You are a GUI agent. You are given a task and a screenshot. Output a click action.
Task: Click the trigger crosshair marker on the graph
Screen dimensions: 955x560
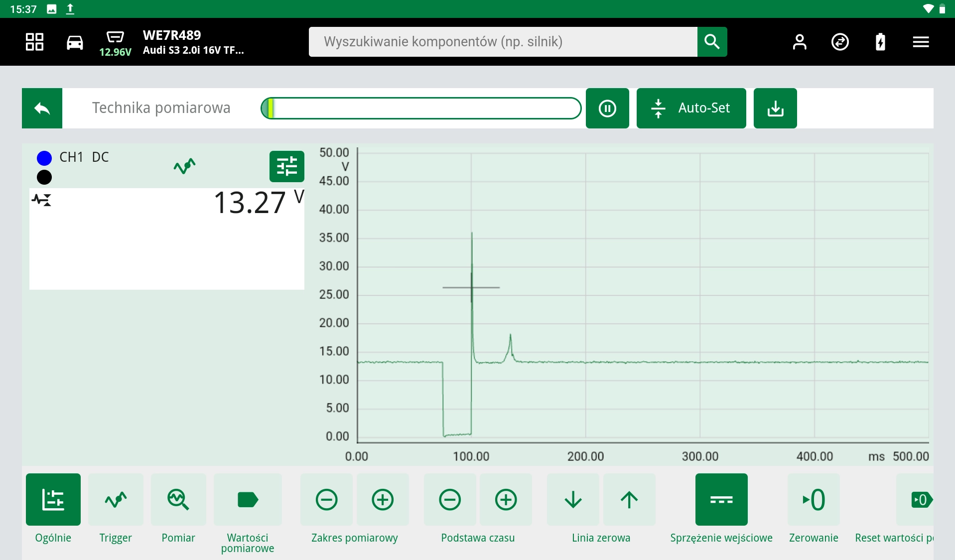(471, 287)
